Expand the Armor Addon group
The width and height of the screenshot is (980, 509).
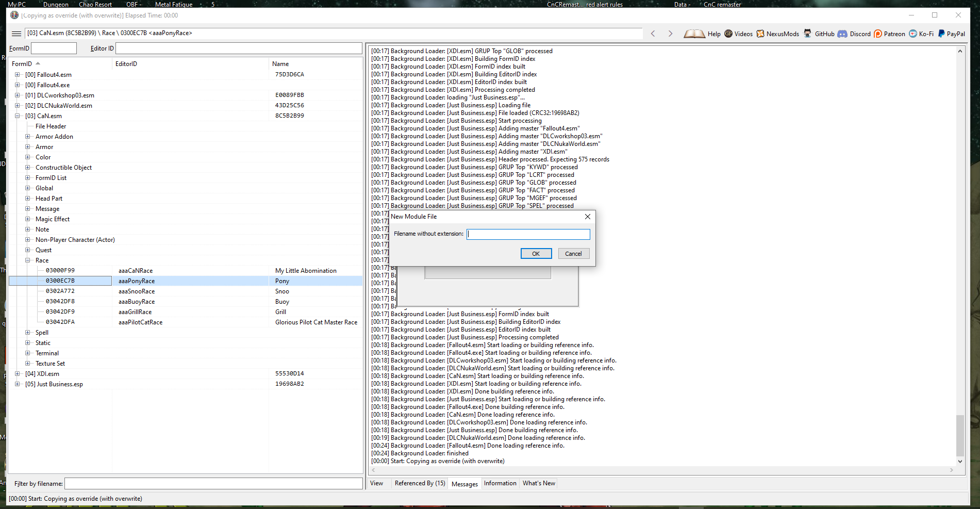point(27,137)
